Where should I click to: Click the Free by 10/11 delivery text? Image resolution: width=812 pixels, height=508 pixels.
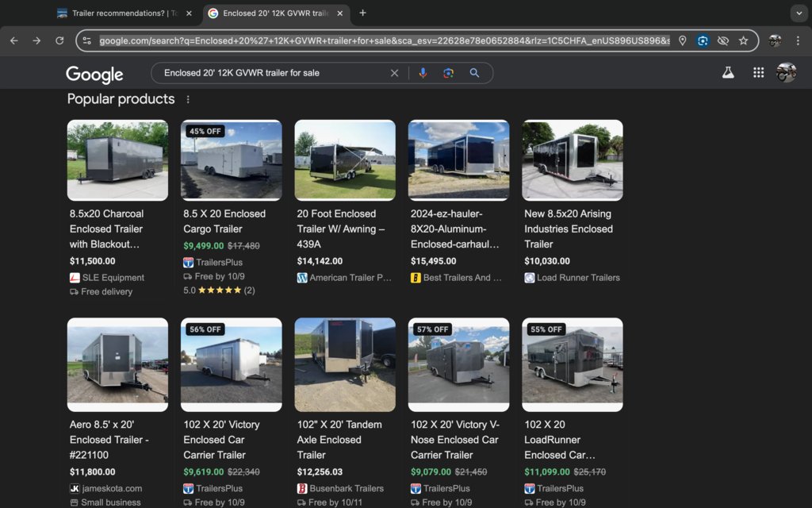pos(335,502)
